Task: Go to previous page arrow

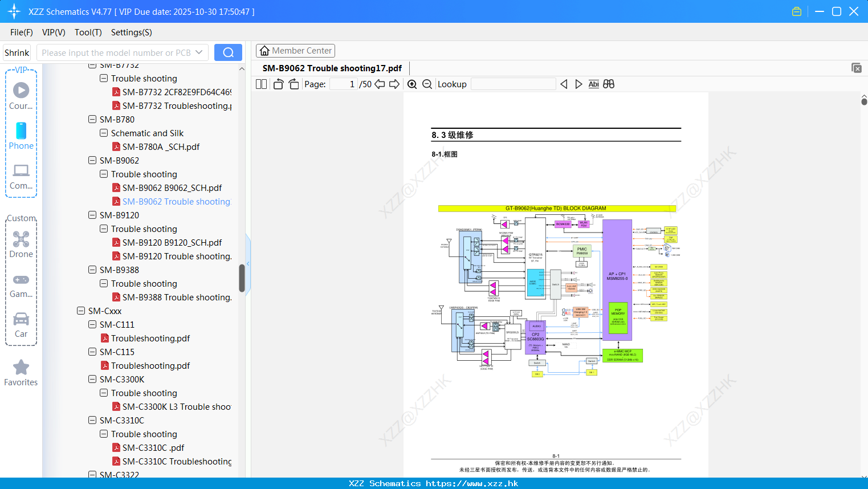Action: tap(380, 84)
